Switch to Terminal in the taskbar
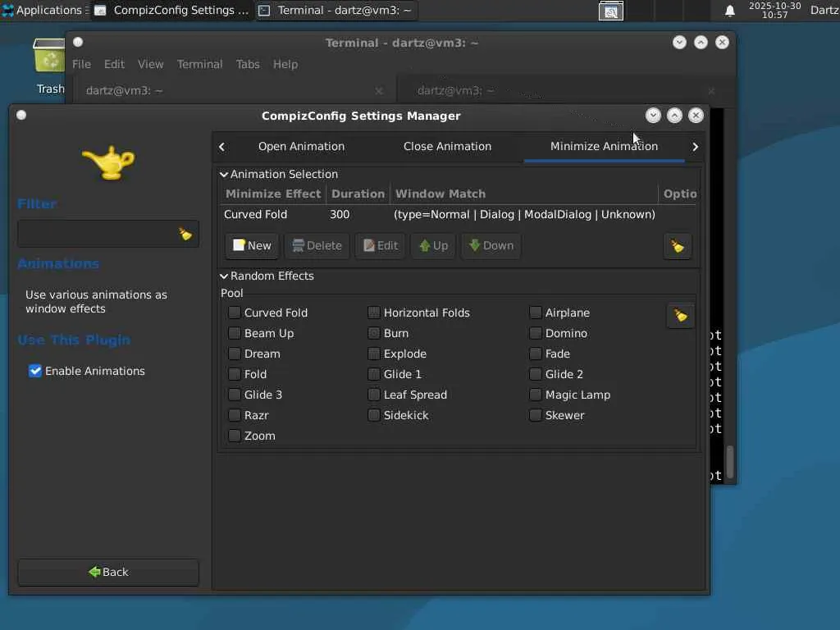This screenshot has width=840, height=630. (x=336, y=10)
